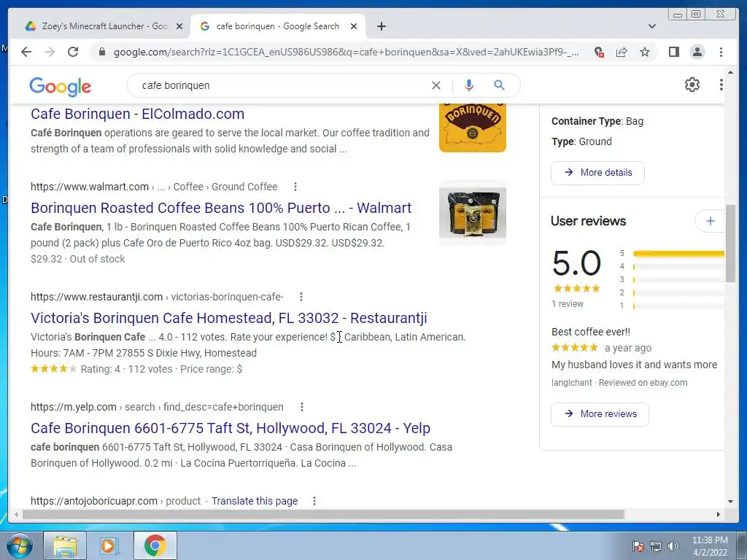747x560 pixels.
Task: Bookmark this page with the star icon
Action: [645, 52]
